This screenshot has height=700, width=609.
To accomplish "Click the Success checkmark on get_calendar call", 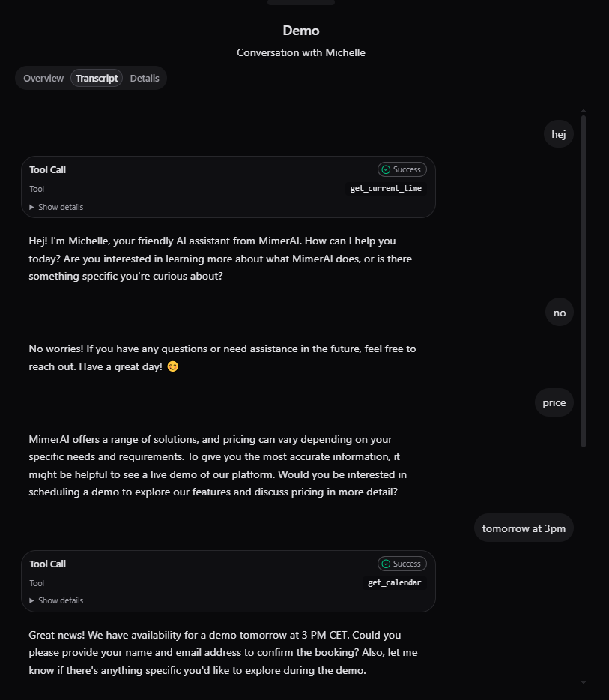I will click(x=386, y=564).
